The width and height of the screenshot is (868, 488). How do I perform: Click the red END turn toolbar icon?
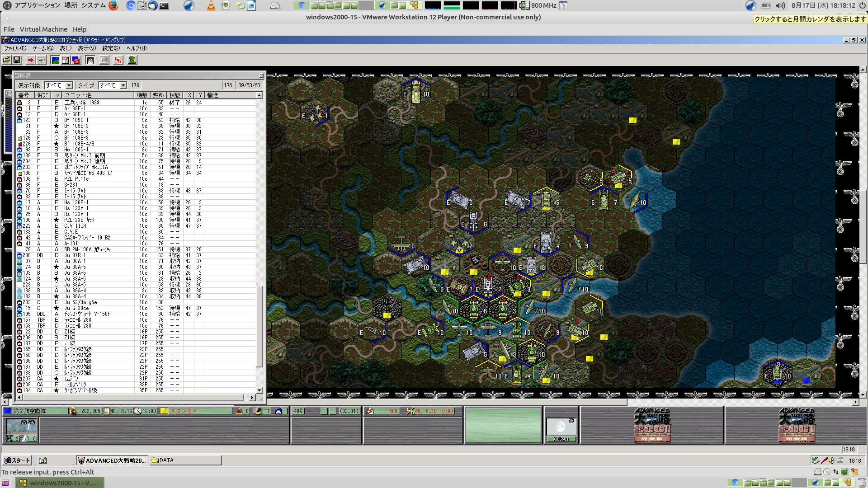118,60
